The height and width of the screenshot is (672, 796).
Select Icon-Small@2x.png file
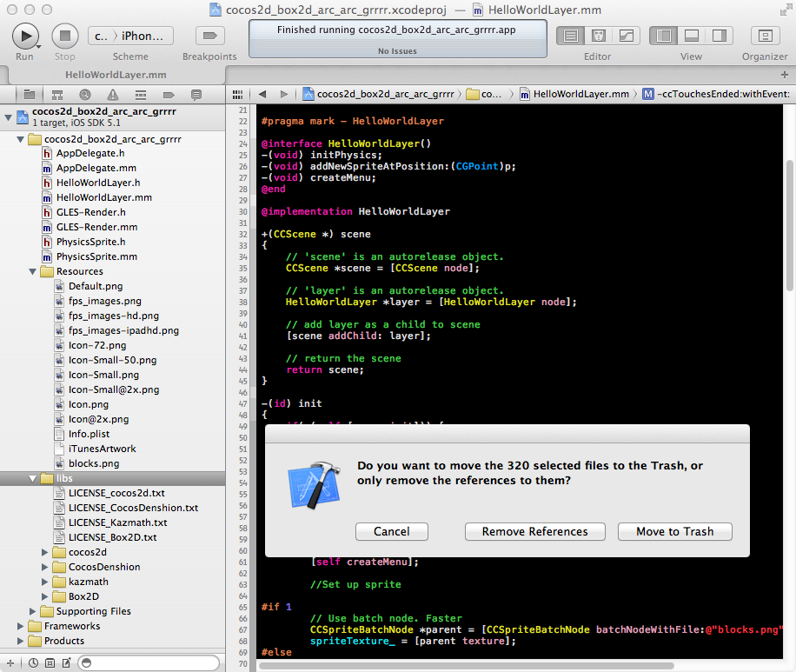tap(114, 389)
